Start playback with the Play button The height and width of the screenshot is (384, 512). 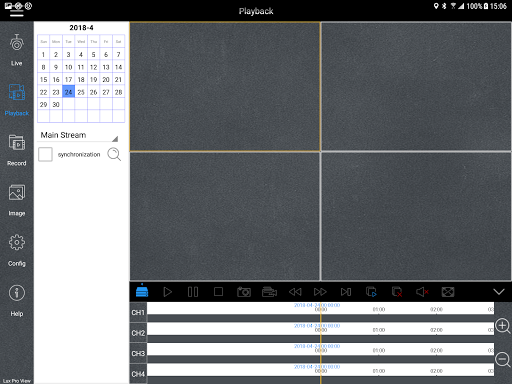(168, 292)
